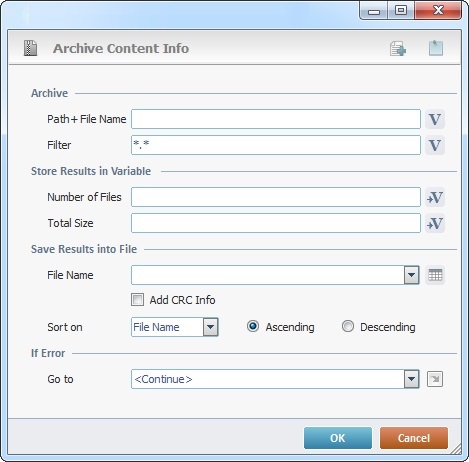Click the Cancel button
Image resolution: width=469 pixels, height=462 pixels.
pos(414,438)
